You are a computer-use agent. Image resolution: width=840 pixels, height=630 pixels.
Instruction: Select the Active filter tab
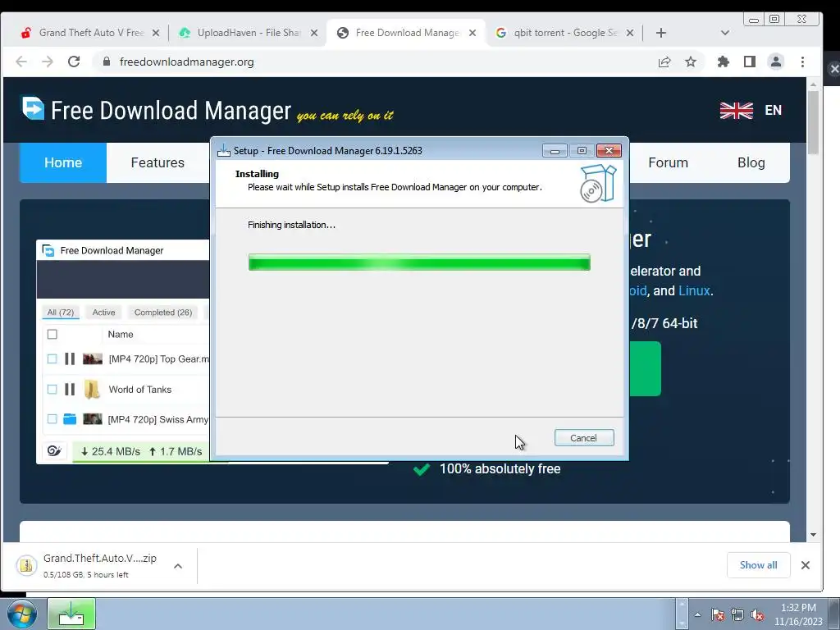tap(103, 313)
